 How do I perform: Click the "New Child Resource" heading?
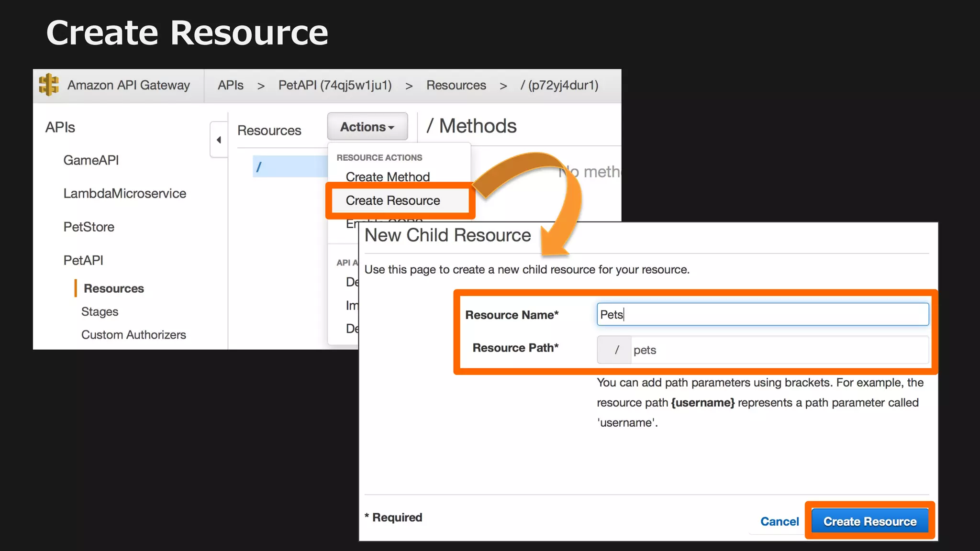pos(448,235)
